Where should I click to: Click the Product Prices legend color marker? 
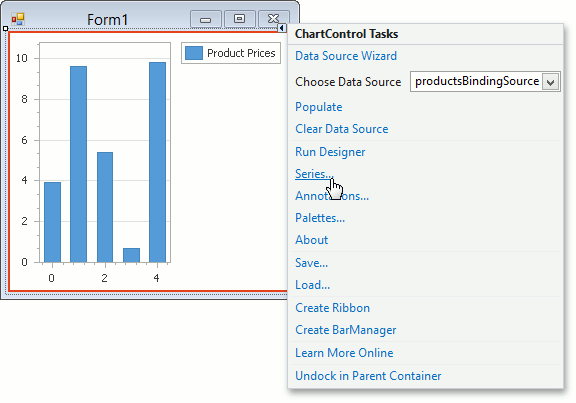point(194,53)
